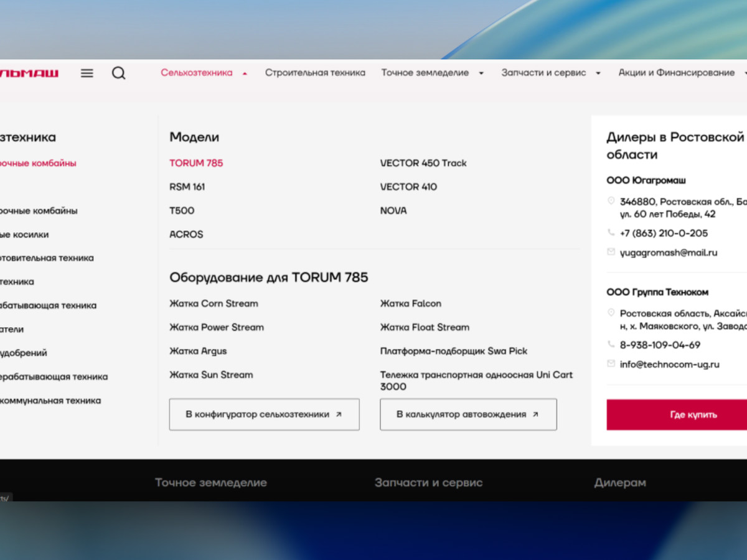Screen dimensions: 747x560
Task: Collapse the Сельхозтехника menu arrow
Action: [245, 73]
